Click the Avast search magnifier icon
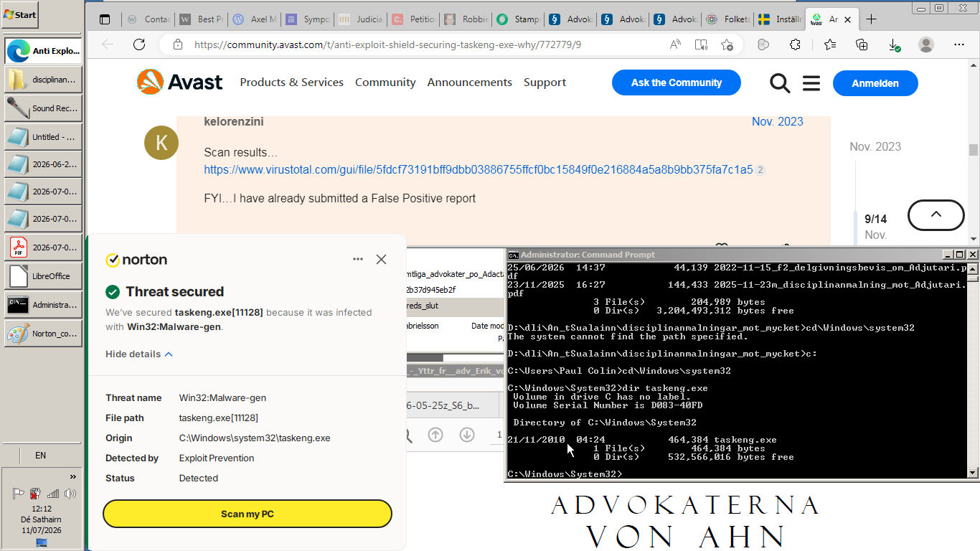Screen dimensions: 980x551 click(780, 83)
